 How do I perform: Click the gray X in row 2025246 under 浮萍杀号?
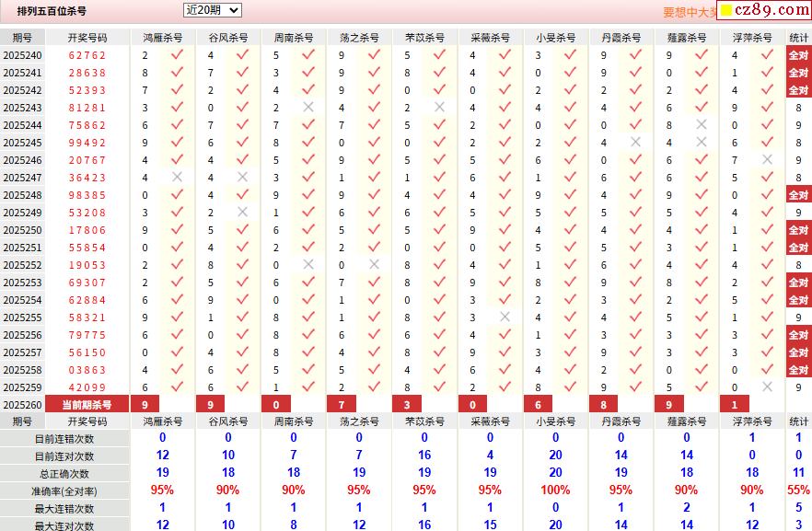pyautogui.click(x=767, y=159)
